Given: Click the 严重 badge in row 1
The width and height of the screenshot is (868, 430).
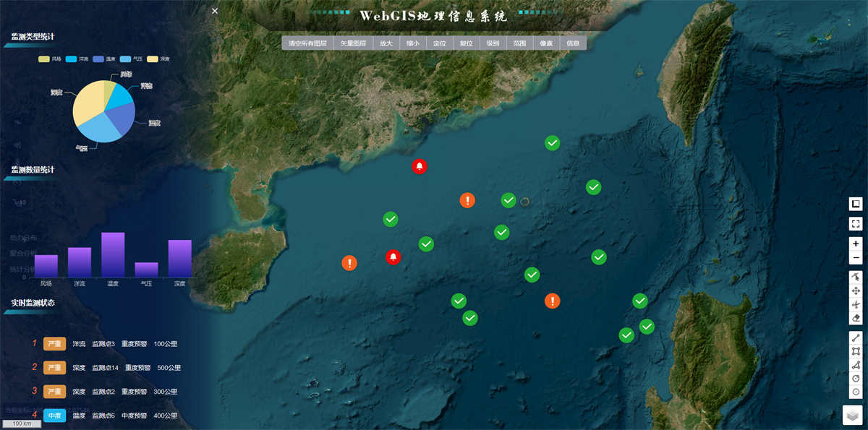Looking at the screenshot, I should pyautogui.click(x=54, y=344).
